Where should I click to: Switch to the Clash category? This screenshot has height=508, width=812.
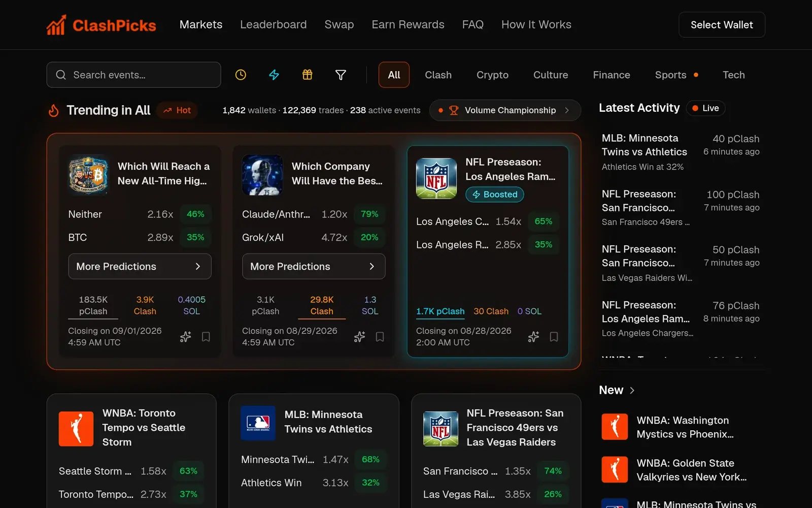438,75
